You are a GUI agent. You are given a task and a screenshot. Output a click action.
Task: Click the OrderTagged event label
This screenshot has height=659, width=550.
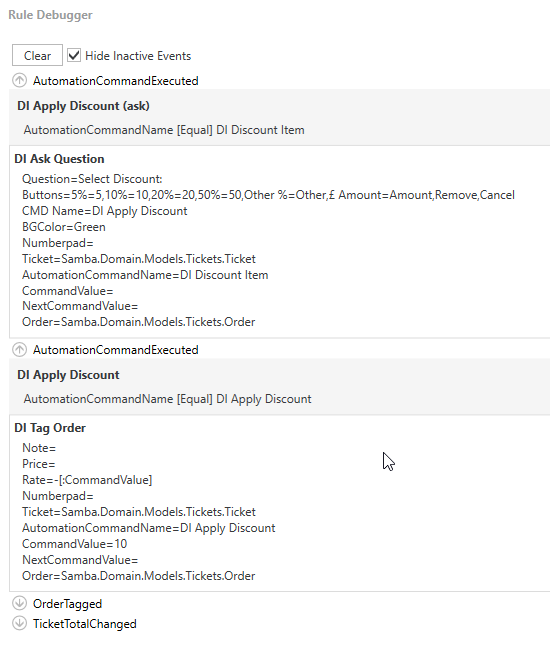(x=67, y=604)
